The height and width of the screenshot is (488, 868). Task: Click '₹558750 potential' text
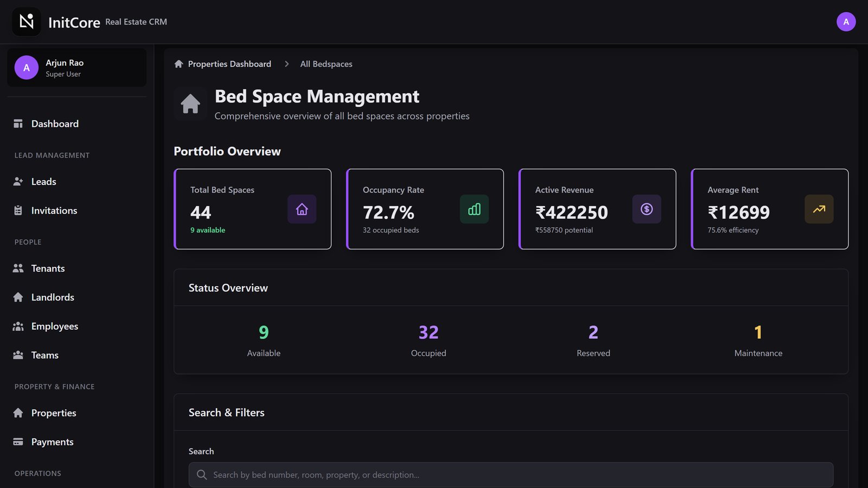click(x=564, y=230)
